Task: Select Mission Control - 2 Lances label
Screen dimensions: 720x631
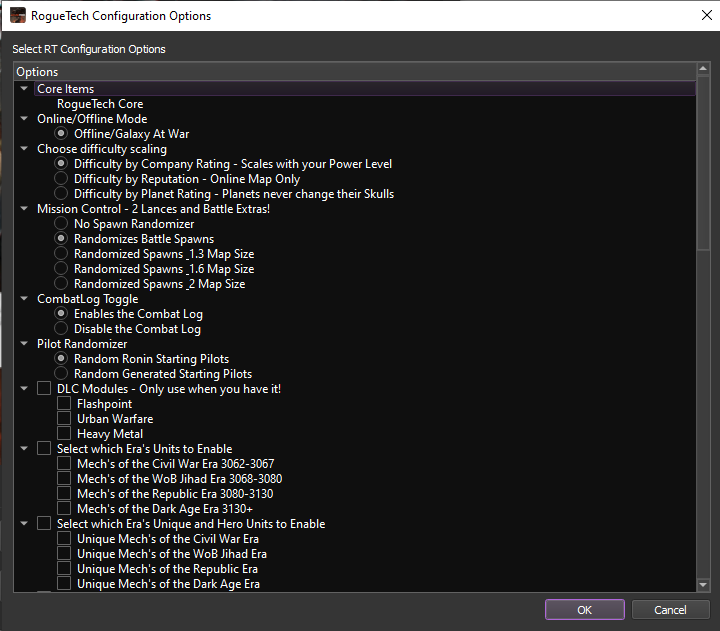Action: tap(153, 208)
